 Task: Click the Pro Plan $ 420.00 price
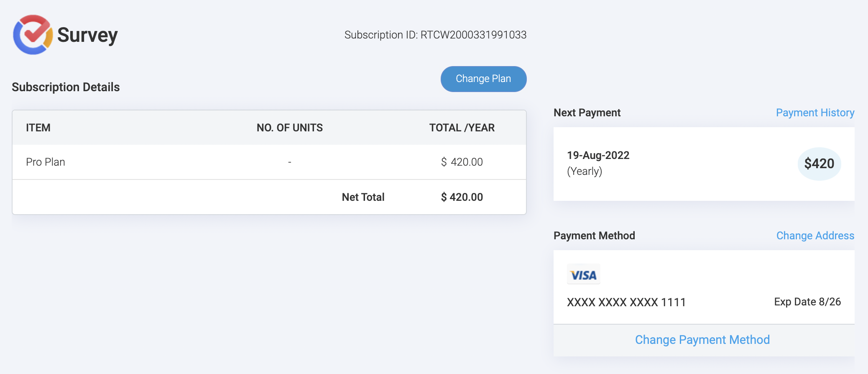462,162
